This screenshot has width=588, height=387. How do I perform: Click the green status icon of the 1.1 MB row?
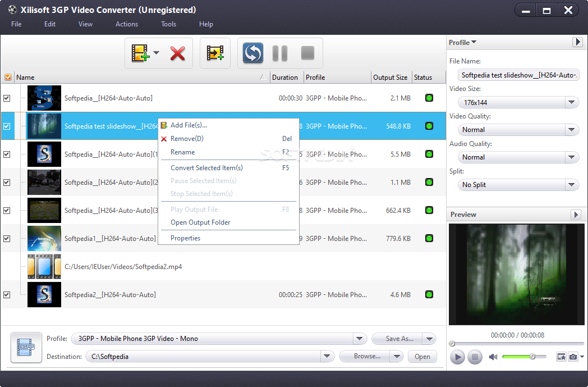429,182
